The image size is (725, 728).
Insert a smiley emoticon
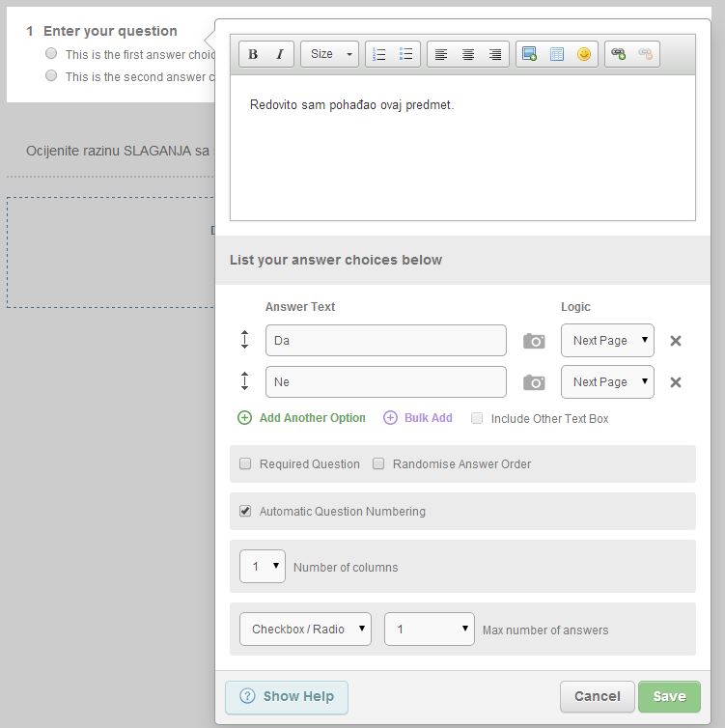click(584, 54)
